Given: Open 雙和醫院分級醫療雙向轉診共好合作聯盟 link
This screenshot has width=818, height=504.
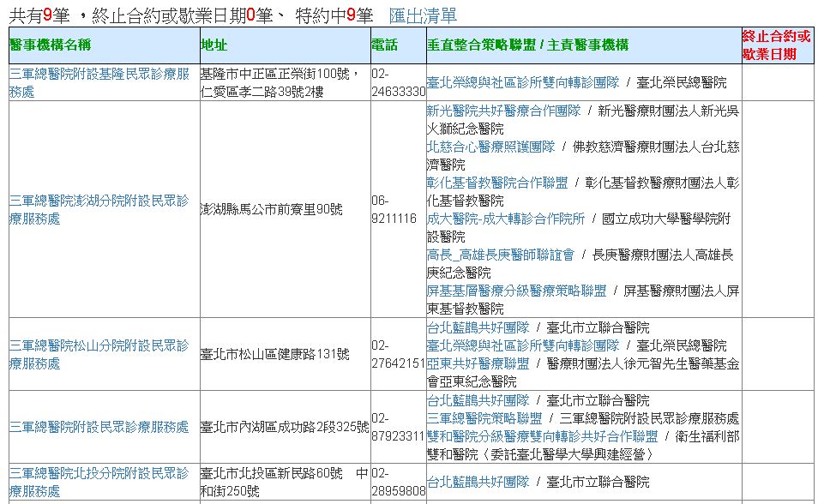Looking at the screenshot, I should click(x=543, y=436).
